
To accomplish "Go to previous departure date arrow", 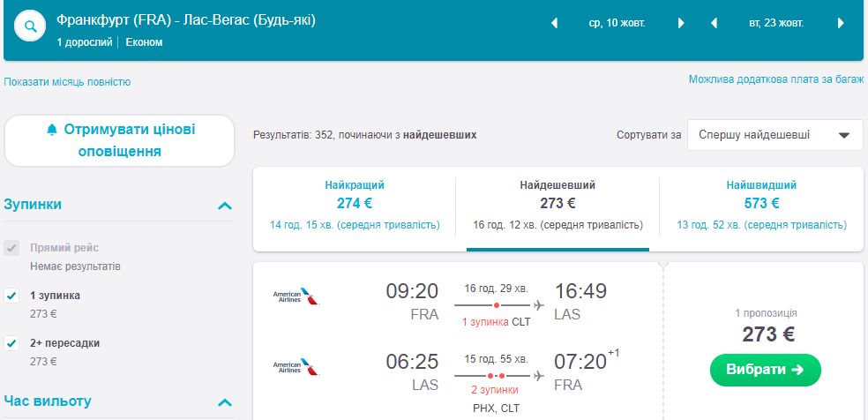I will 555,24.
